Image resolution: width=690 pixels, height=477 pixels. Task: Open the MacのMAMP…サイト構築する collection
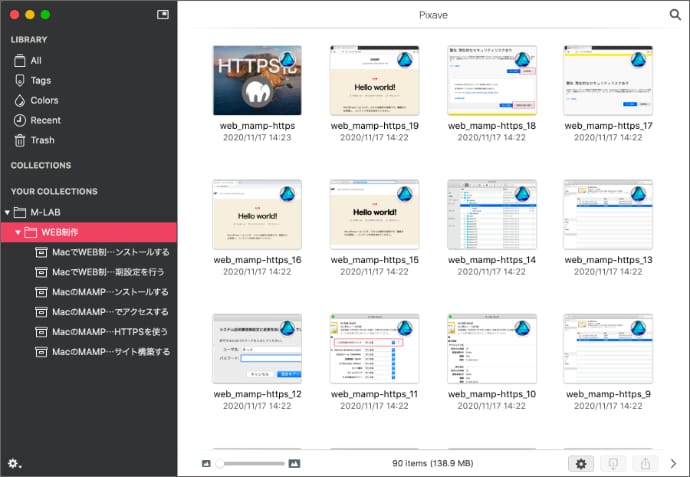pyautogui.click(x=109, y=352)
